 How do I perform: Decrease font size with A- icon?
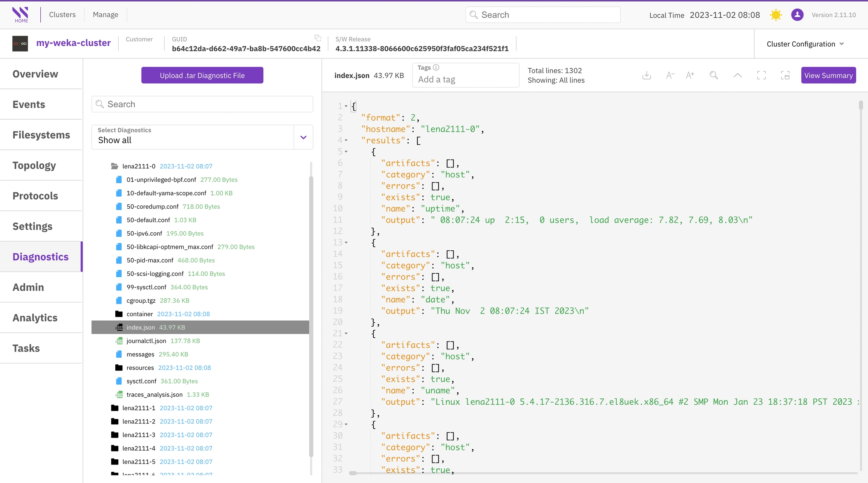pos(670,75)
